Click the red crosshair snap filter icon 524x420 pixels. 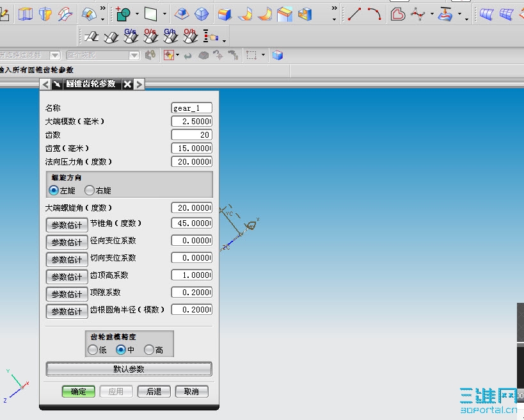169,55
